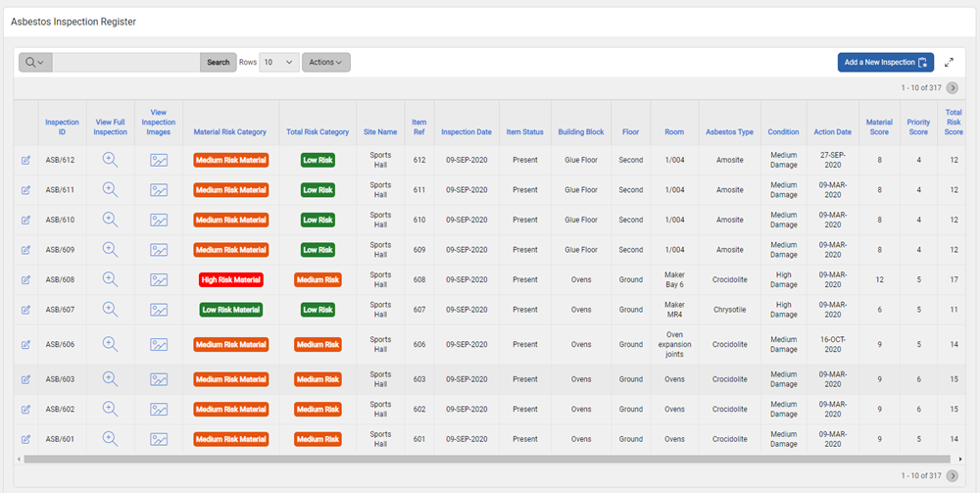Sort by Asbestos Type column header

729,132
